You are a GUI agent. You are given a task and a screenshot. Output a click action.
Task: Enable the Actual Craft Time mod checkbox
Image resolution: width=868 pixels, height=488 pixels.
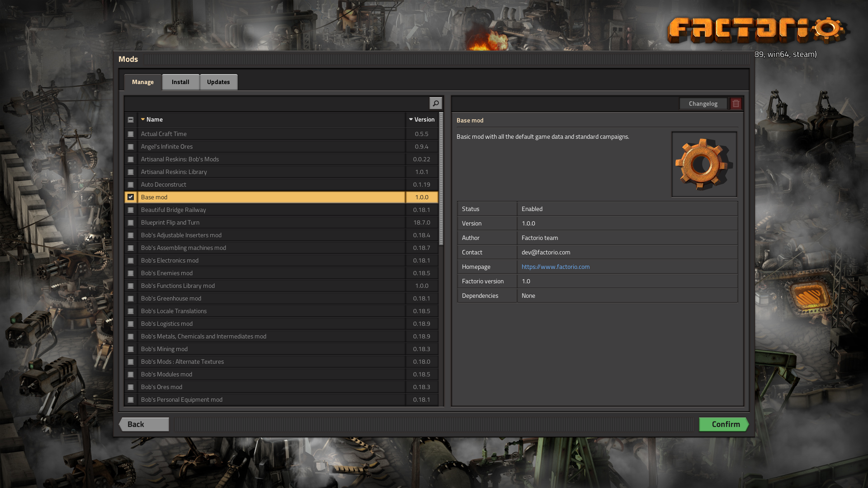131,134
